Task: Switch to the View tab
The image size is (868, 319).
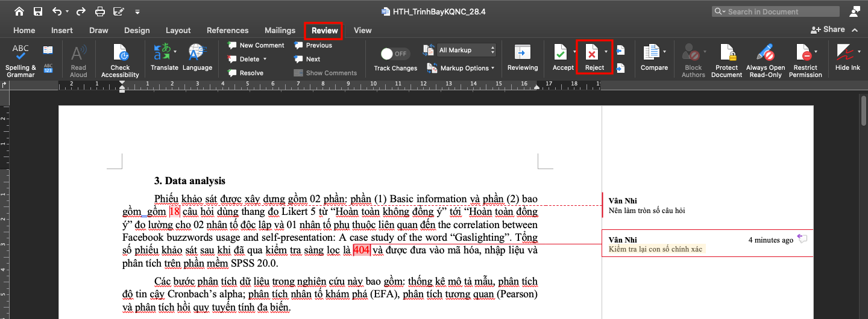Action: click(363, 30)
